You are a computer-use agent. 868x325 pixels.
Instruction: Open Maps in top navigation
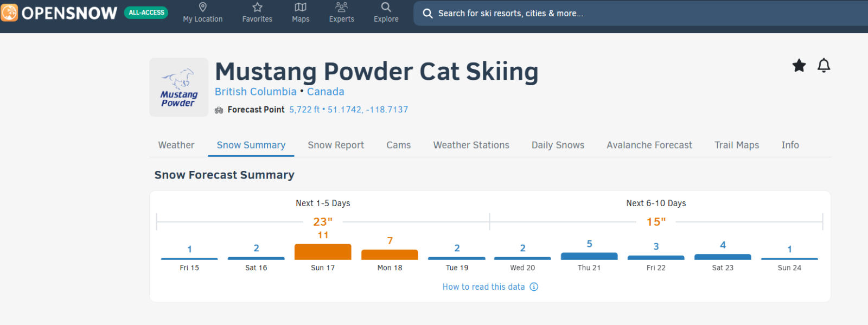301,13
